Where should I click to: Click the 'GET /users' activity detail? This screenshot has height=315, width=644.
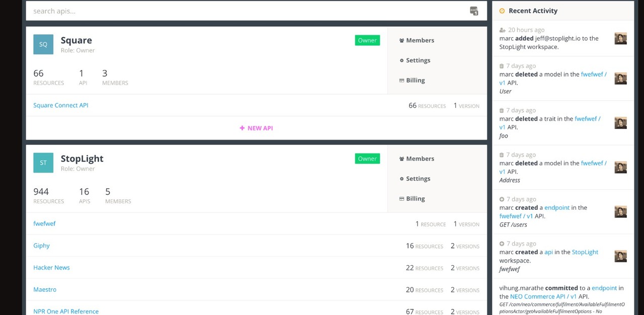pyautogui.click(x=513, y=225)
